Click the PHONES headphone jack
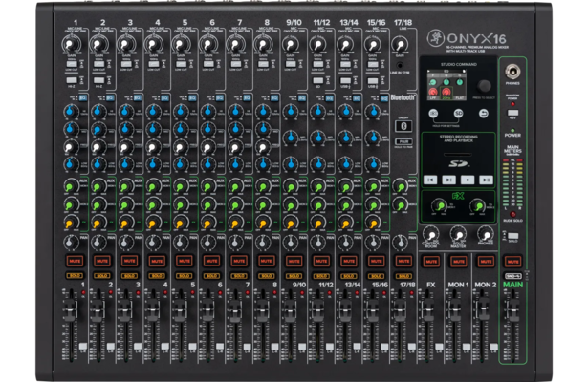This screenshot has width=588, height=382. coord(512,72)
